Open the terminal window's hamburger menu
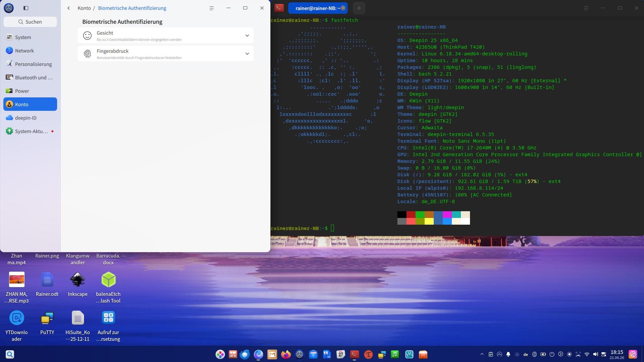This screenshot has height=362, width=644. (x=586, y=8)
